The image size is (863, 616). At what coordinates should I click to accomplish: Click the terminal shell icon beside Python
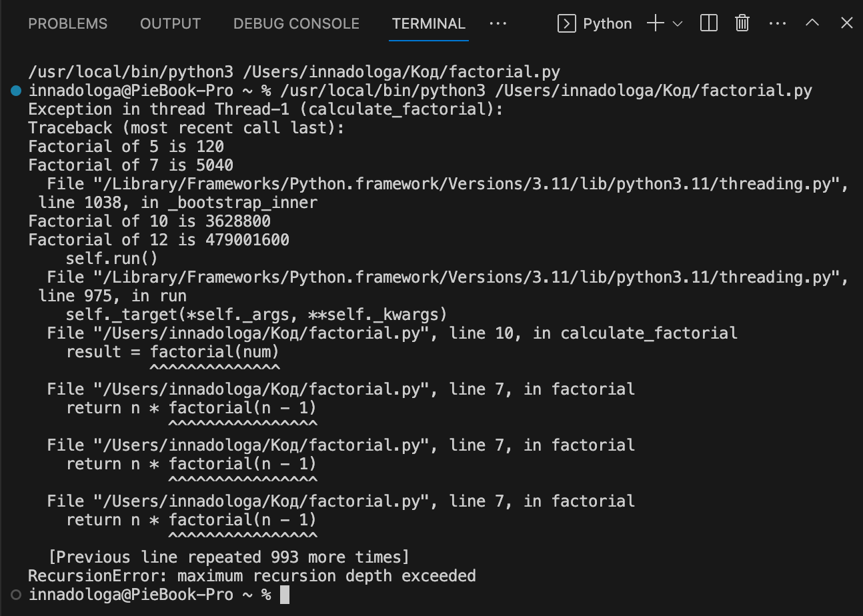566,23
